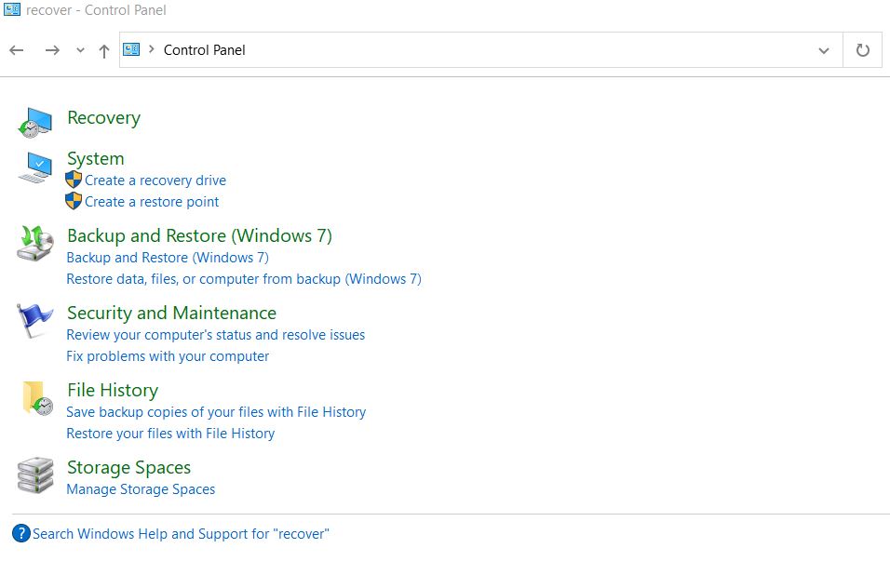Expand the chevron before Control Panel breadcrumb
Screen dimensions: 890x588
(x=152, y=49)
